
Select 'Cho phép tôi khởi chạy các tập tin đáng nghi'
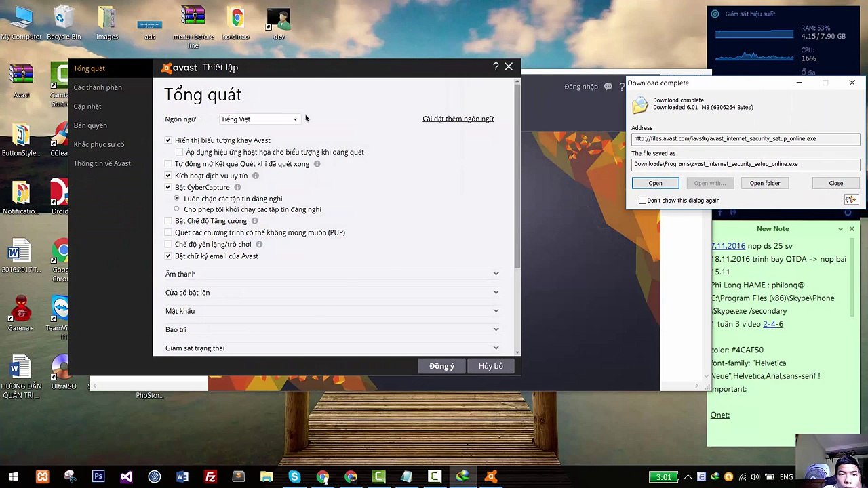click(x=176, y=209)
